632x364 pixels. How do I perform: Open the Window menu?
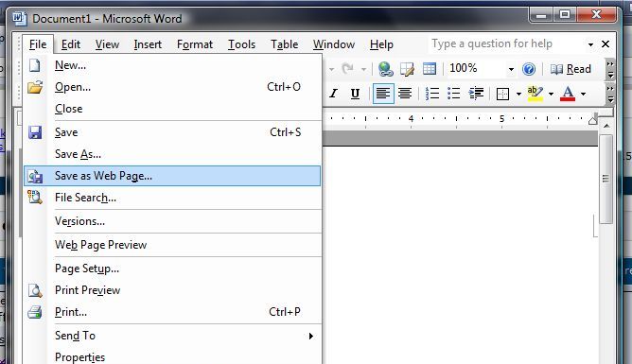(334, 44)
